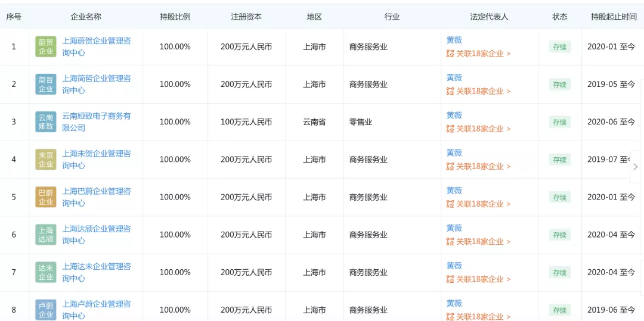Click the 蔚贺企业 green logo icon
This screenshot has height=321, width=644.
(x=46, y=46)
